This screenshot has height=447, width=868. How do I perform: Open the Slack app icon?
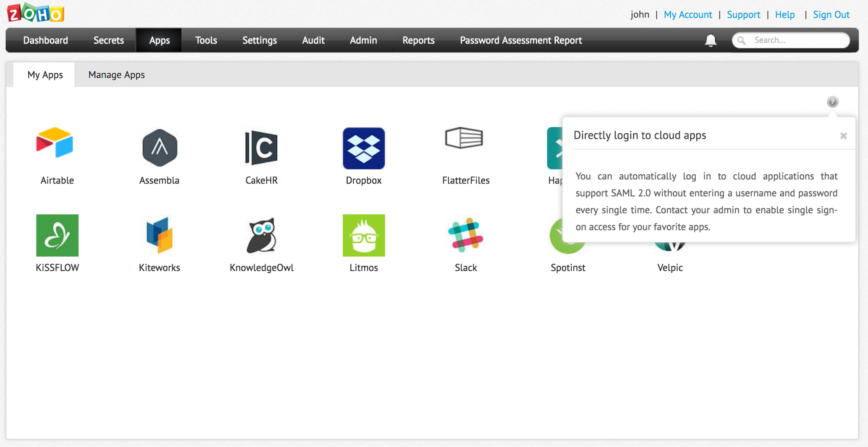coord(466,235)
